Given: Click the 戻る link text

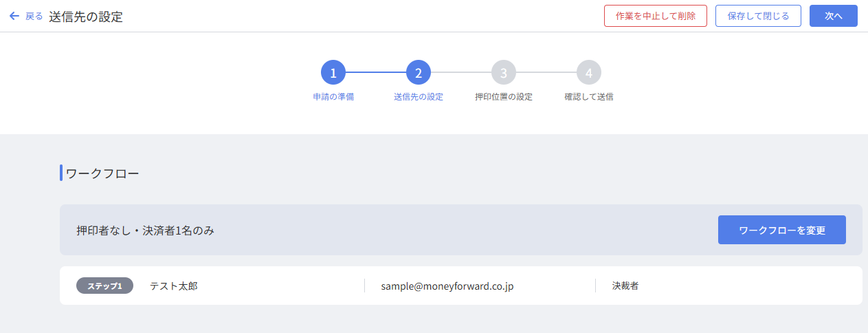Looking at the screenshot, I should click(x=34, y=16).
